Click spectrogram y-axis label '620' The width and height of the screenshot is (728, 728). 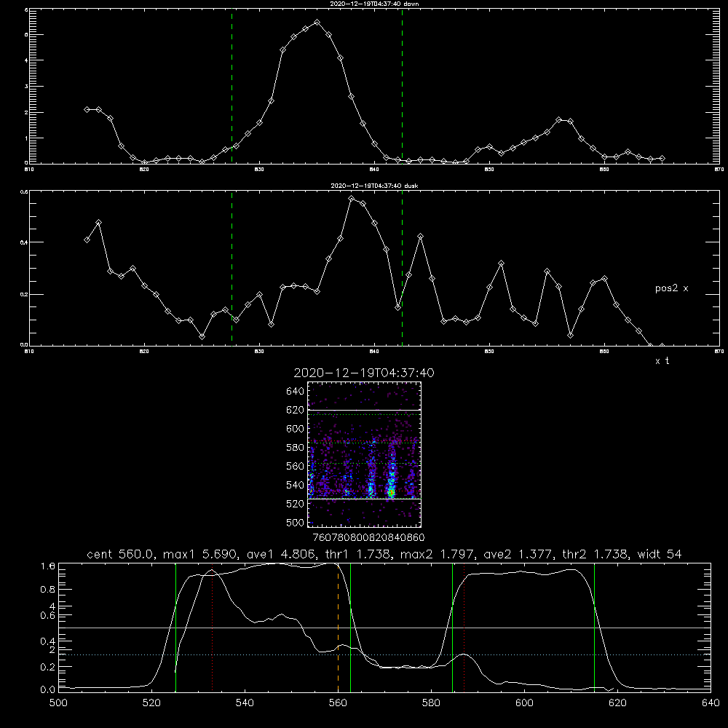pyautogui.click(x=295, y=410)
